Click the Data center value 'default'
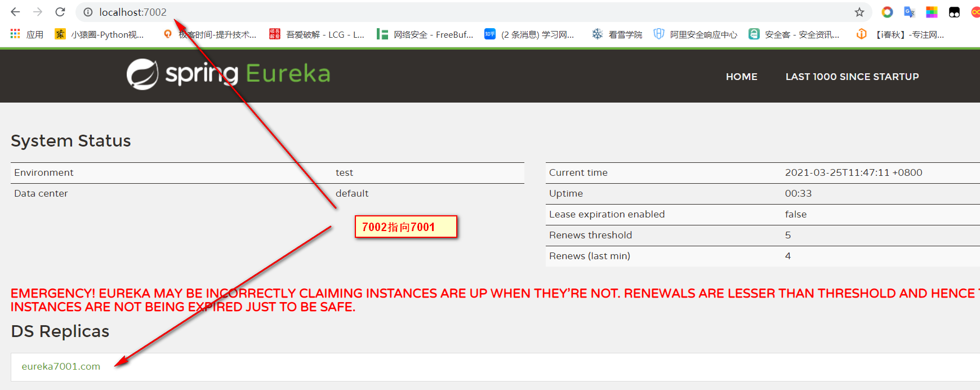The height and width of the screenshot is (390, 980). tap(352, 193)
